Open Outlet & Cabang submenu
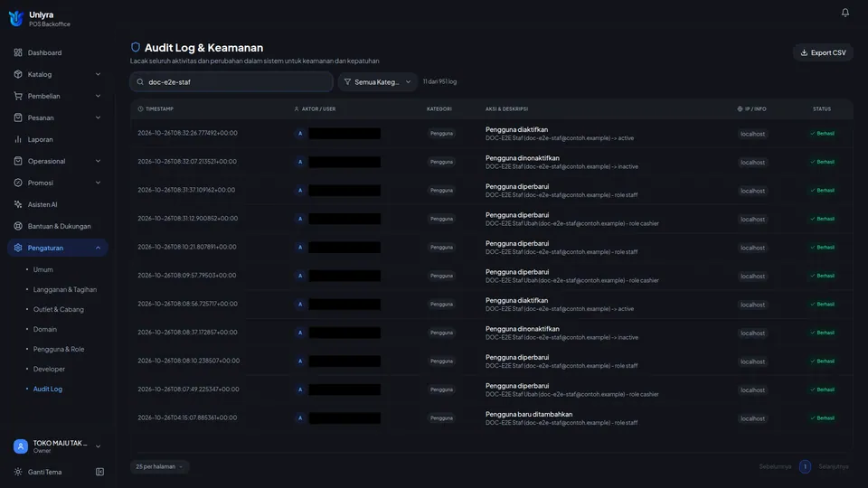 pos(59,309)
